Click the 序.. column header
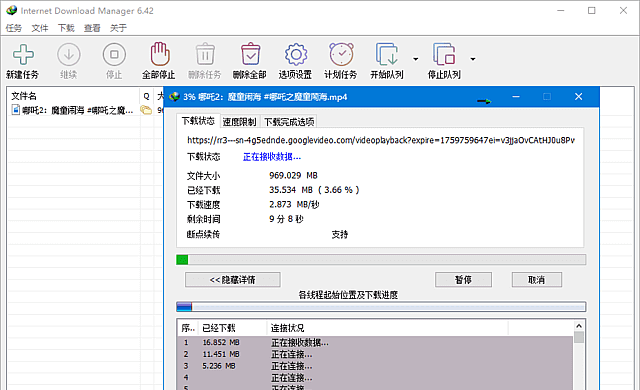 (x=188, y=328)
